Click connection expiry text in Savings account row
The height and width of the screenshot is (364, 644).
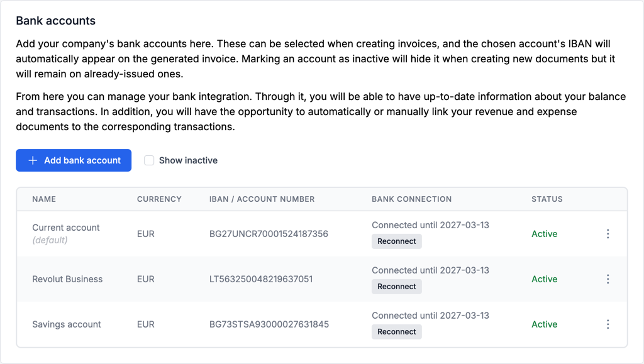(x=430, y=315)
